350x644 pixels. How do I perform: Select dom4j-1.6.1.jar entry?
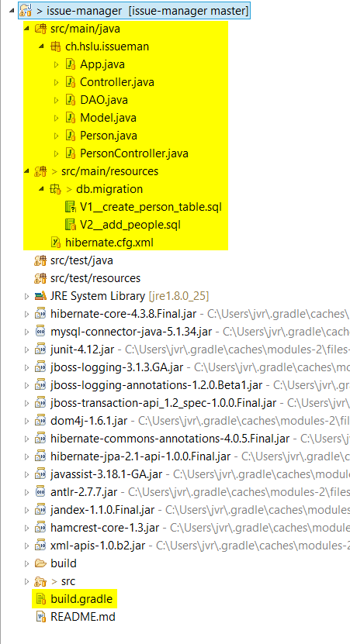coord(88,421)
